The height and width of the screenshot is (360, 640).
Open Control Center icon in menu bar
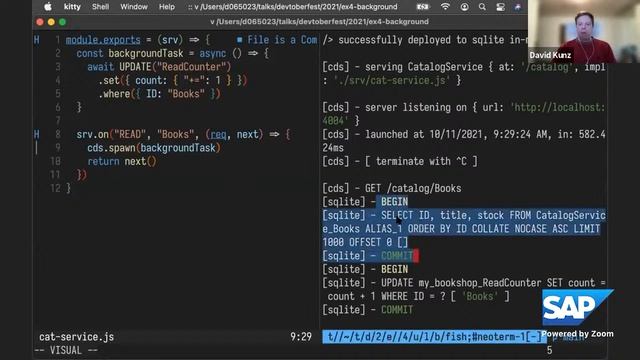point(500,7)
